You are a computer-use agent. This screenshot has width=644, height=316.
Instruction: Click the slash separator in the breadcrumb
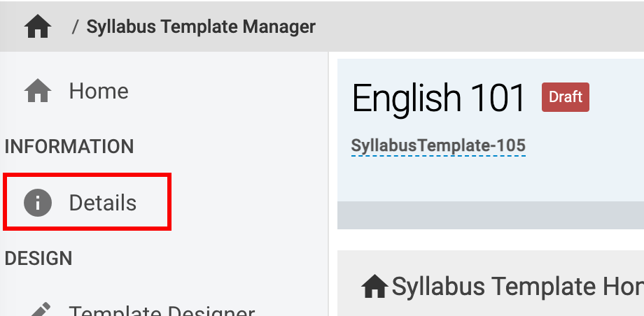coord(75,27)
